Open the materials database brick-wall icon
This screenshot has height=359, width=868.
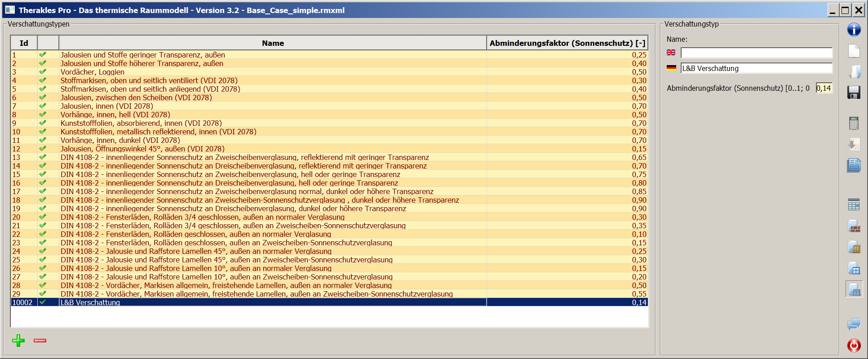(x=854, y=226)
